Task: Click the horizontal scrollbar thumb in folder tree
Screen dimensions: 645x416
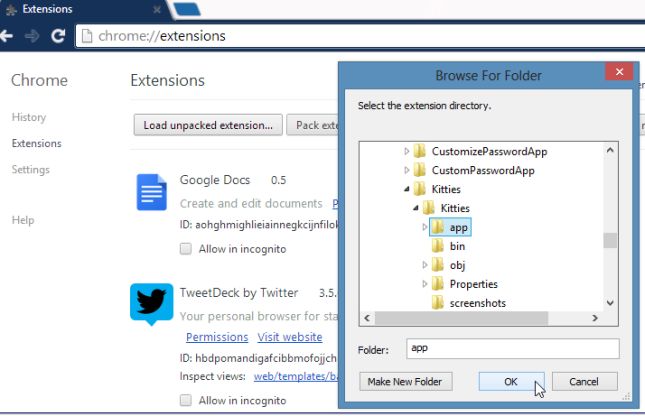Action: pos(461,318)
